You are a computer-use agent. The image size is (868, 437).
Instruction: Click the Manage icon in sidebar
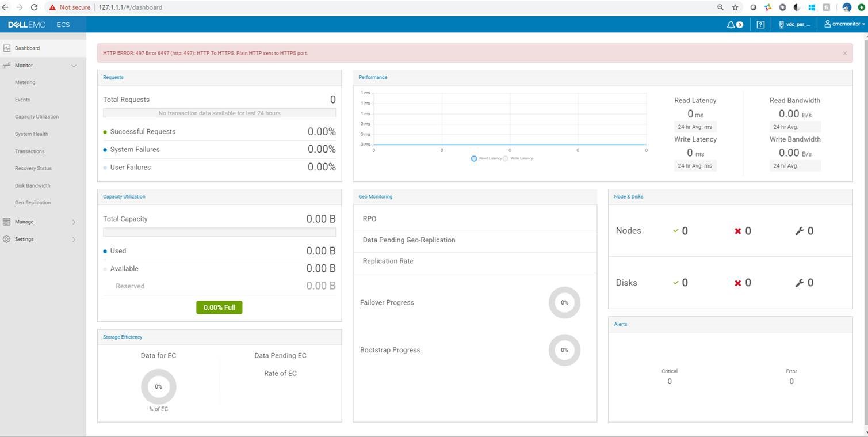click(7, 222)
